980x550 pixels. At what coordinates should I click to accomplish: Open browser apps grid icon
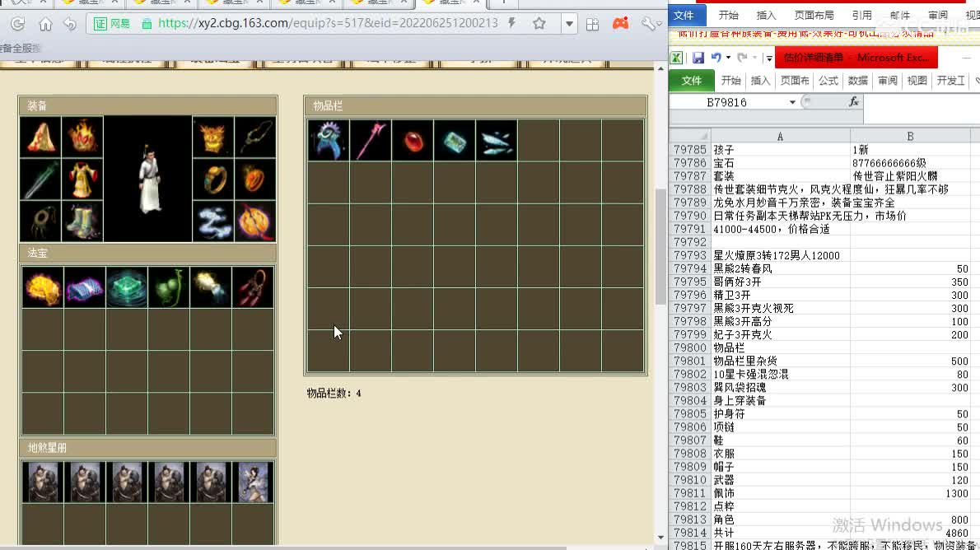coord(592,24)
